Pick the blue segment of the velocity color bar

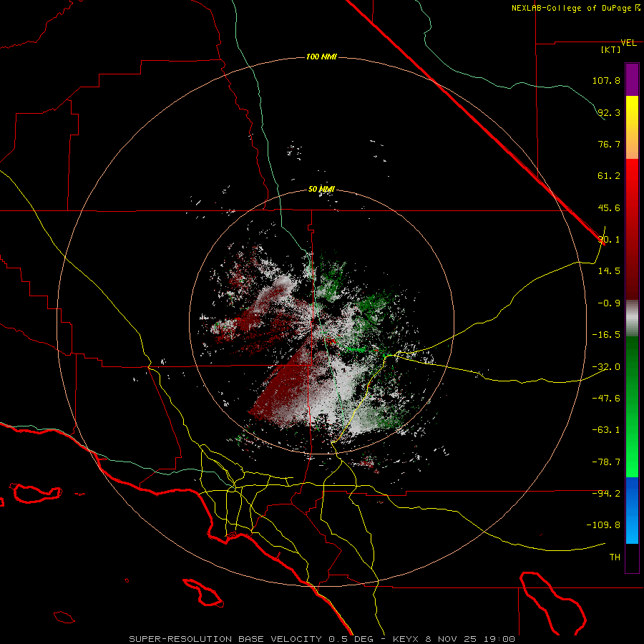click(x=632, y=510)
